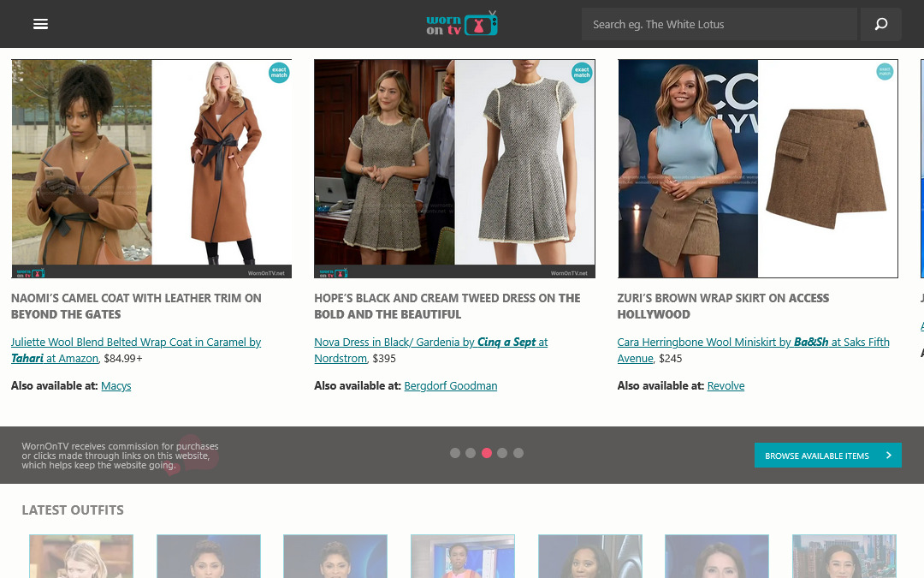Open the hamburger navigation menu

coord(40,24)
